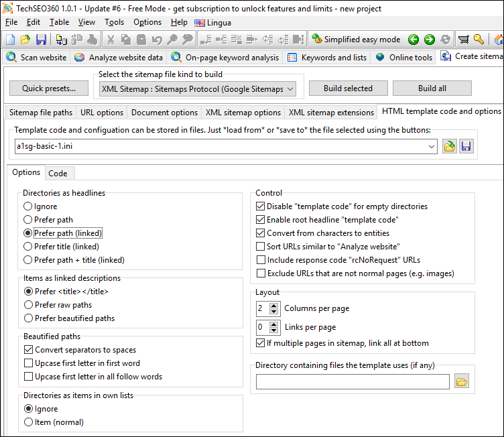Expand the a1sg-basic-1.ini template file dropdown
The width and height of the screenshot is (504, 437).
[x=431, y=145]
